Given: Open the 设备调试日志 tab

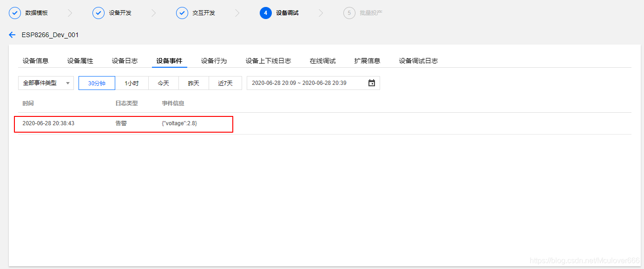Looking at the screenshot, I should tap(419, 61).
